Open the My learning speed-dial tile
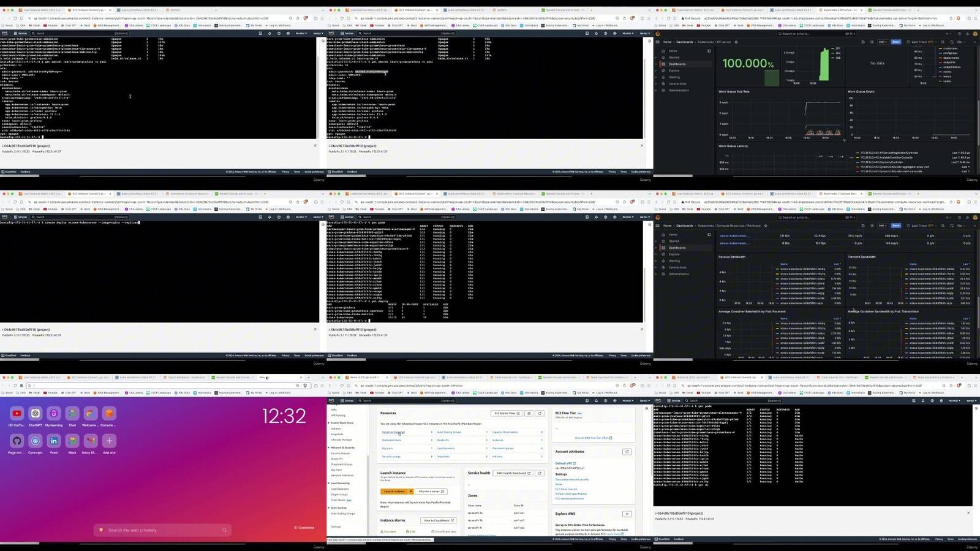980x551 pixels. [x=54, y=414]
